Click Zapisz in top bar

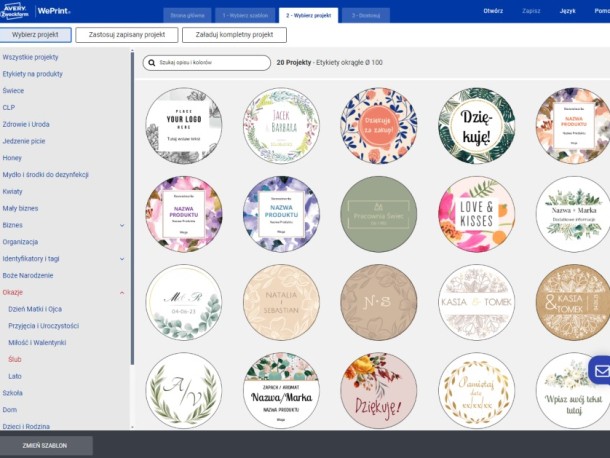click(531, 11)
